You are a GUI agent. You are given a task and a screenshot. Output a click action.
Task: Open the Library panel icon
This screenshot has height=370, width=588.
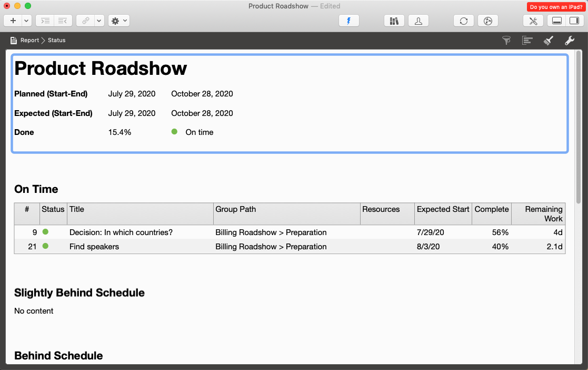pos(394,21)
